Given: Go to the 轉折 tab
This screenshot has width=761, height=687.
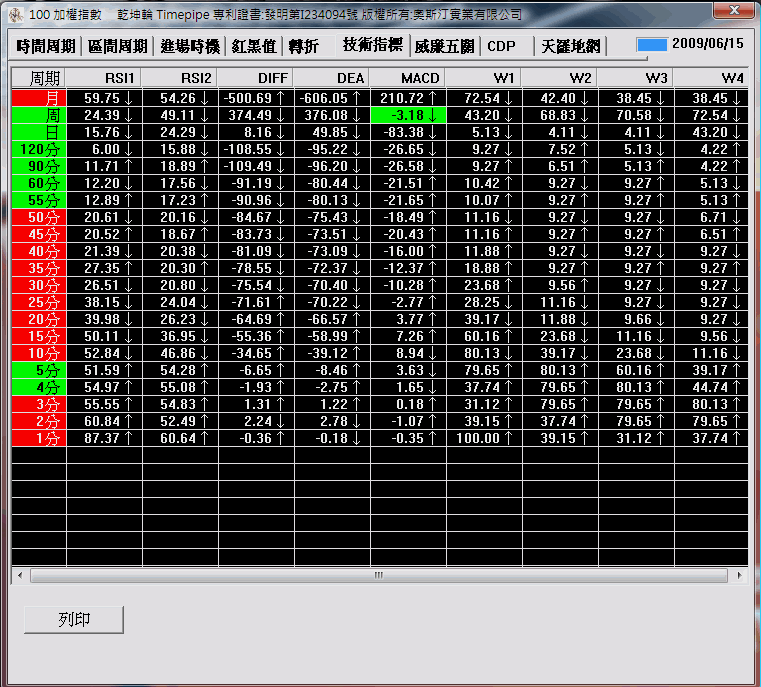Looking at the screenshot, I should pos(303,46).
